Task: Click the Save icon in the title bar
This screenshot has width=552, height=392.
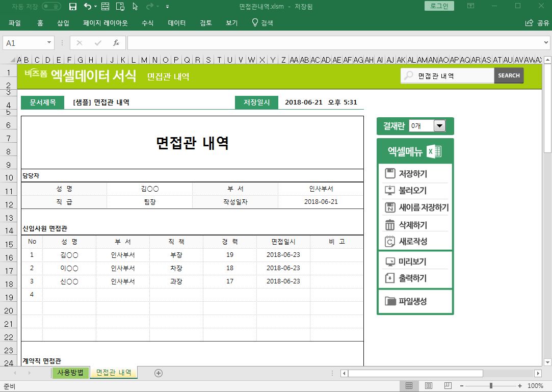Action: pyautogui.click(x=73, y=7)
